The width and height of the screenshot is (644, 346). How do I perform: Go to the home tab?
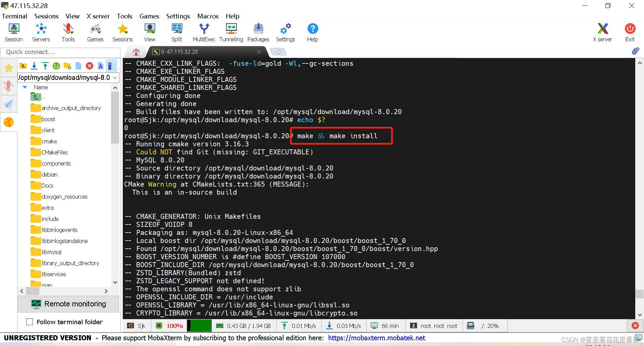tap(136, 52)
